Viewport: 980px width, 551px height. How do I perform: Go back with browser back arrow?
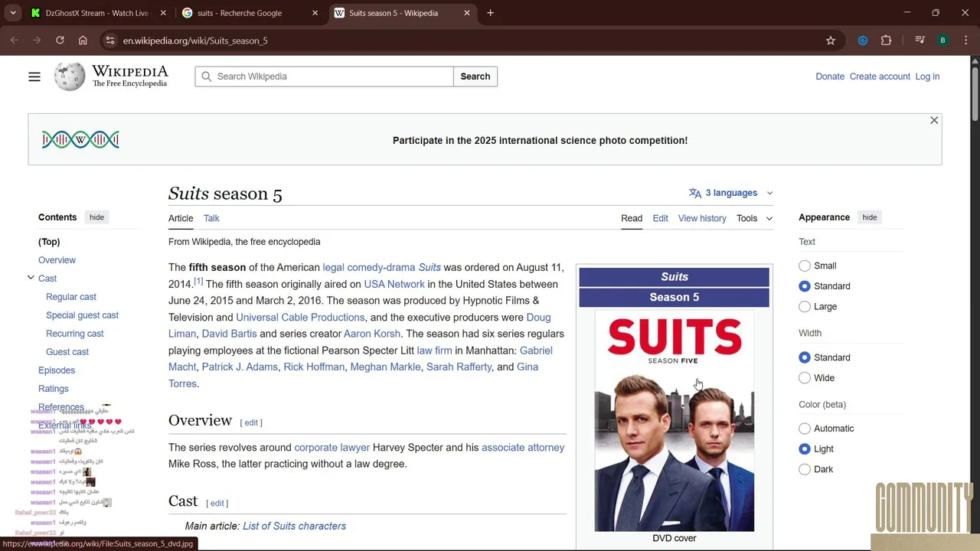pos(14,41)
